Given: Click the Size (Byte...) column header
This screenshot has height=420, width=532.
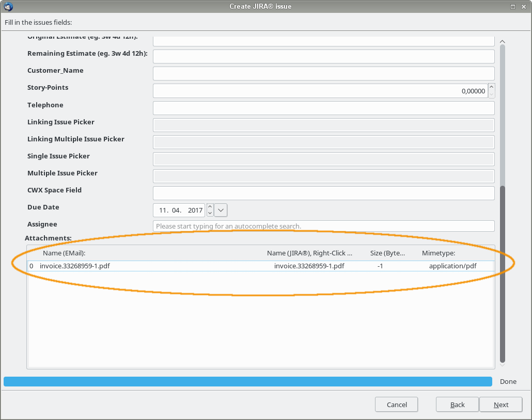Looking at the screenshot, I should [387, 253].
